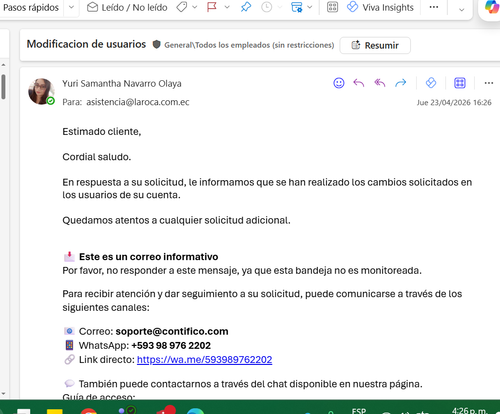The width and height of the screenshot is (500, 414).
Task: Click Pasos rápidos
Action: pyautogui.click(x=31, y=7)
